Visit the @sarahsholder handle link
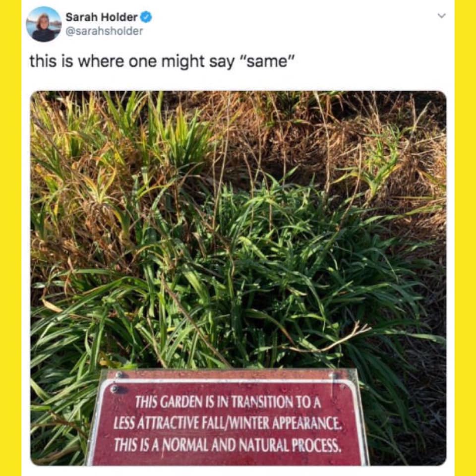This screenshot has width=476, height=476. point(104,31)
